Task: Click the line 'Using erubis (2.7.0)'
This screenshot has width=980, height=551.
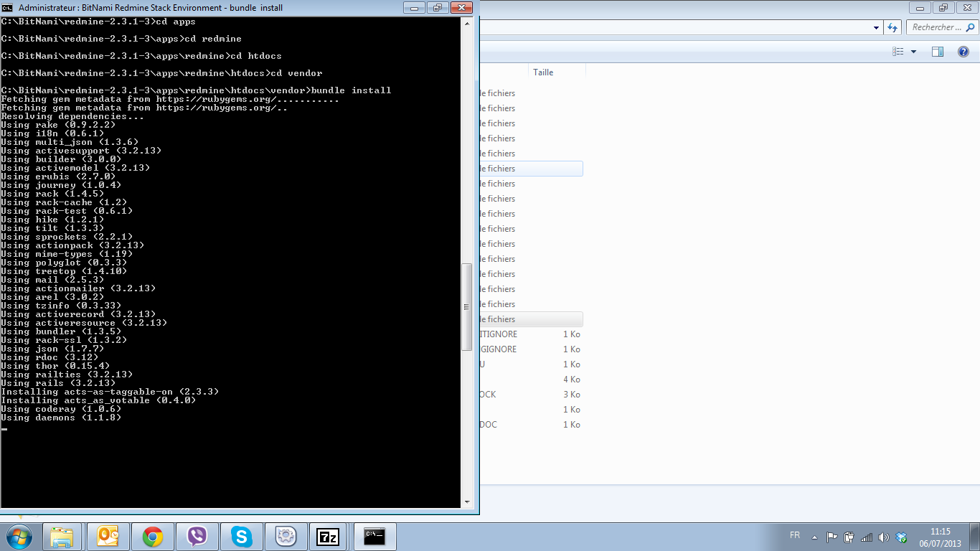Action: click(x=58, y=176)
